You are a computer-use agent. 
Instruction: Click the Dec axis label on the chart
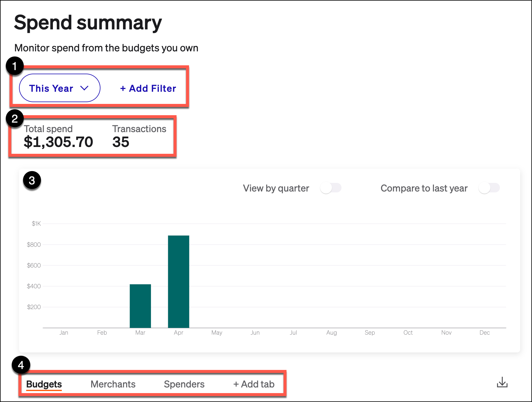[x=484, y=333]
